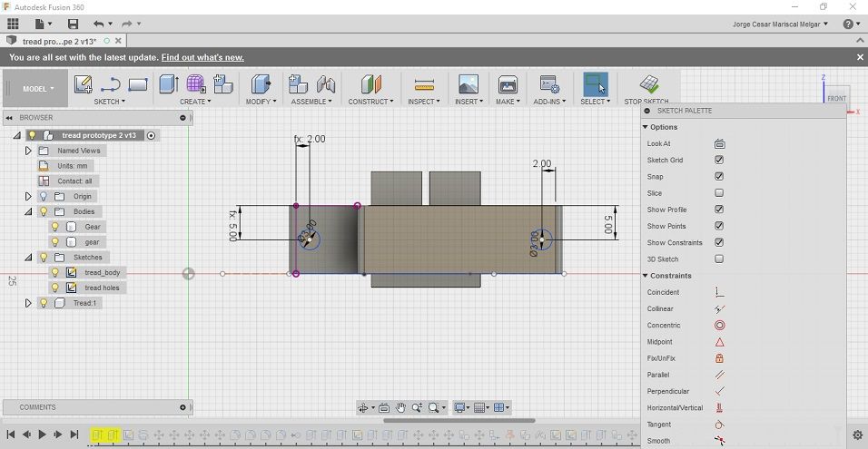The height and width of the screenshot is (449, 868).
Task: Select the Create Sketch tool
Action: (x=83, y=84)
